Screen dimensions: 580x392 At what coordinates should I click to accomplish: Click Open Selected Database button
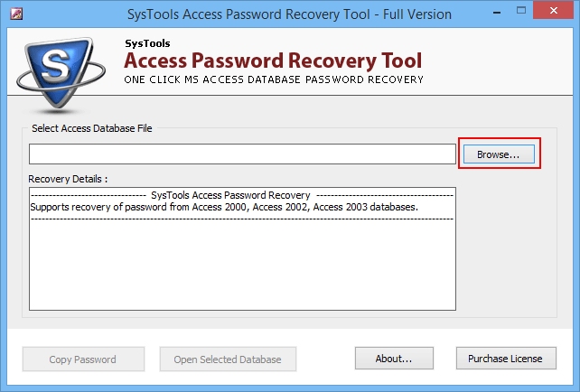coord(228,359)
